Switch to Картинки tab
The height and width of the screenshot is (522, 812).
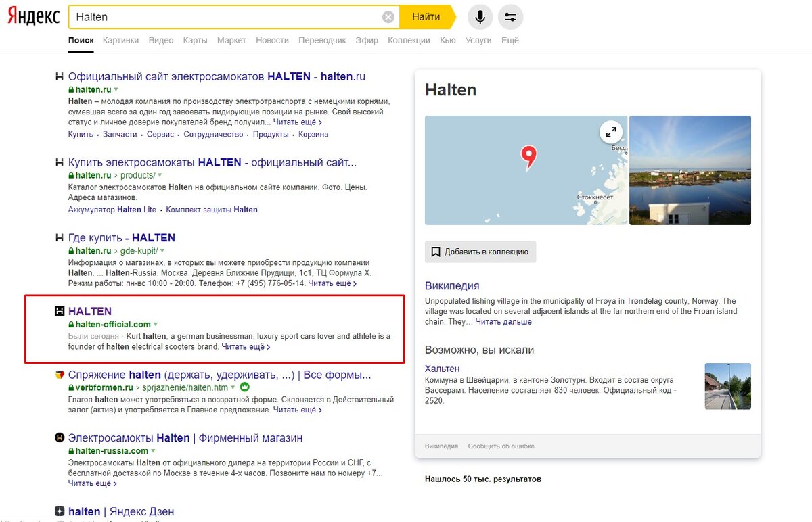click(x=120, y=41)
